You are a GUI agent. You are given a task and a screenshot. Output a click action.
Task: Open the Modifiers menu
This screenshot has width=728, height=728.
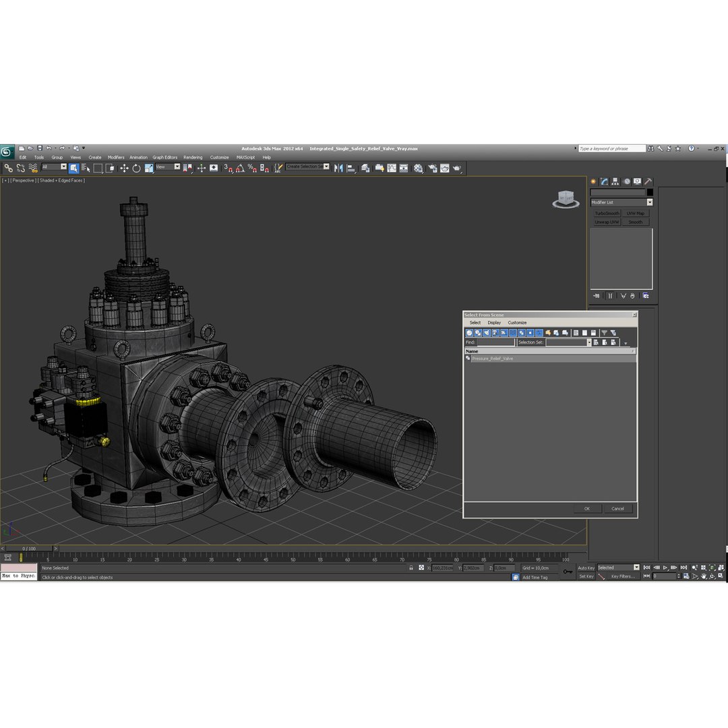[x=116, y=157]
